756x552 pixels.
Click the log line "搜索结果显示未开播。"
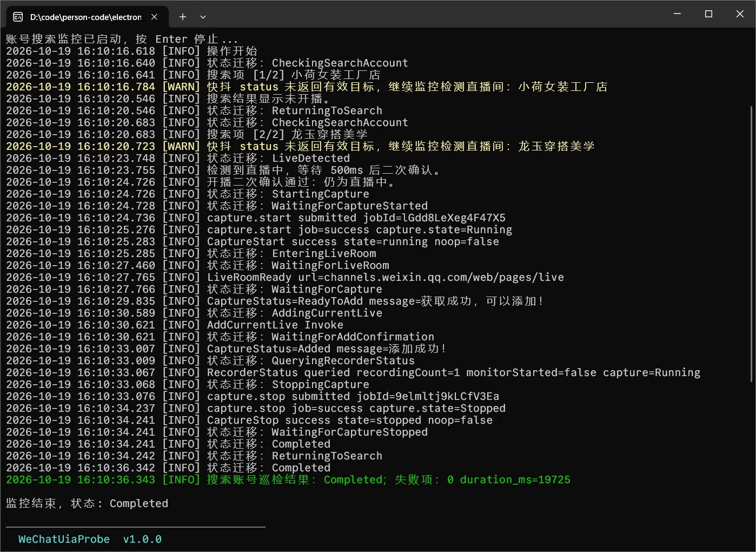168,98
